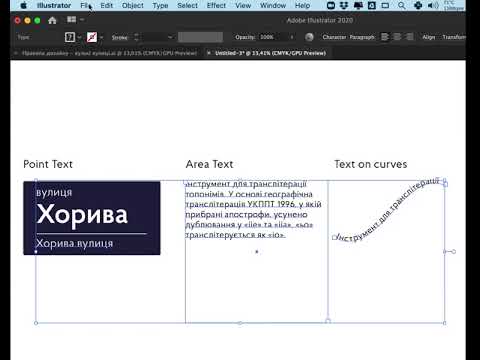Click the right-side text widget handle
The width and height of the screenshot is (480, 360).
(x=453, y=251)
